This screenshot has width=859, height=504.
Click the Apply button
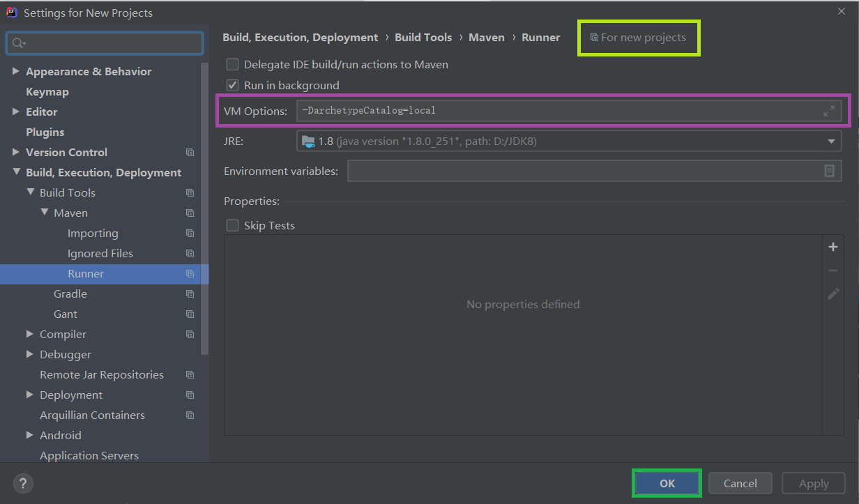[x=814, y=483]
